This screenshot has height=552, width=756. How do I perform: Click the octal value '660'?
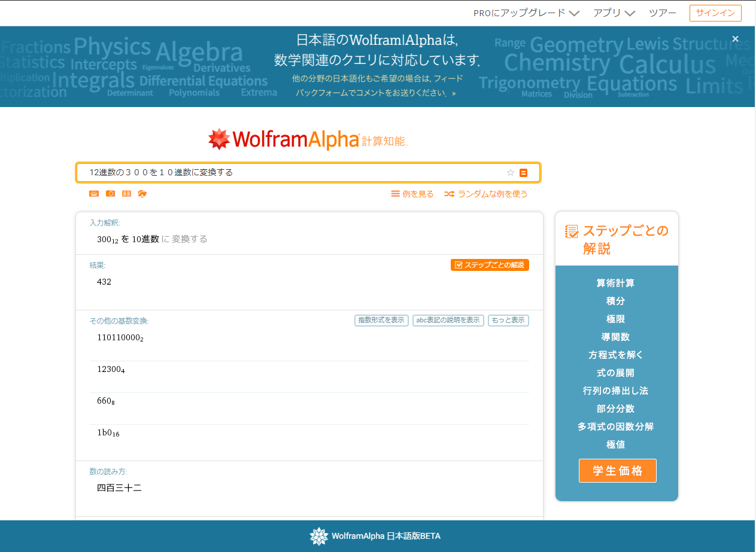[106, 401]
